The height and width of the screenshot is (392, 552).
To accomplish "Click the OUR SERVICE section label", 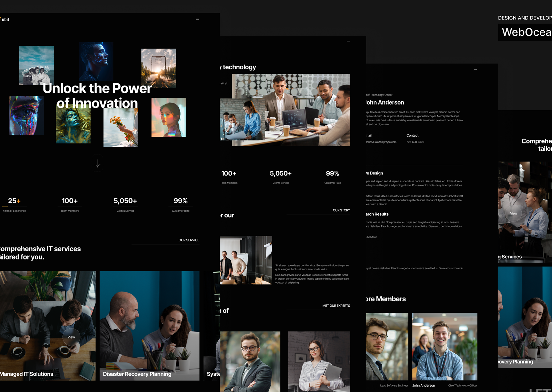I will (189, 240).
